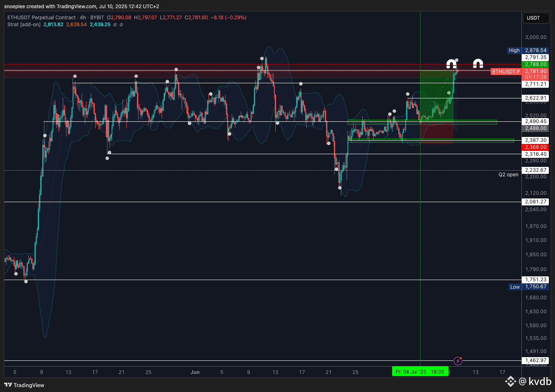
Task: Click the price label 2,081.27
Action: coord(536,202)
